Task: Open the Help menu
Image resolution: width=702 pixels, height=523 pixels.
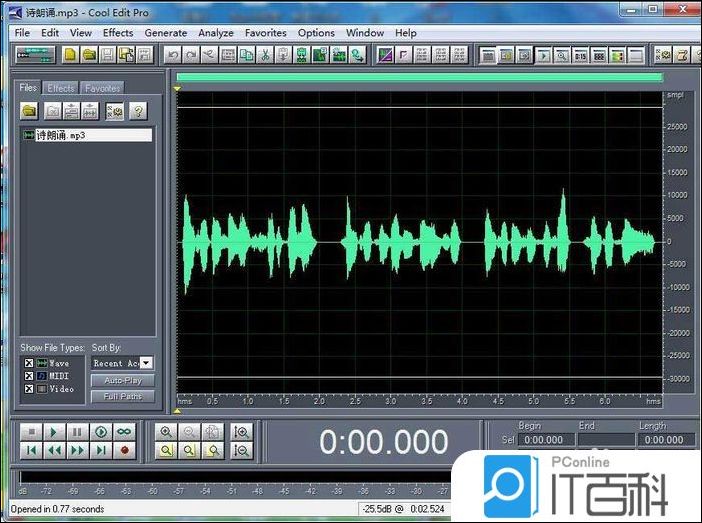Action: tap(406, 33)
